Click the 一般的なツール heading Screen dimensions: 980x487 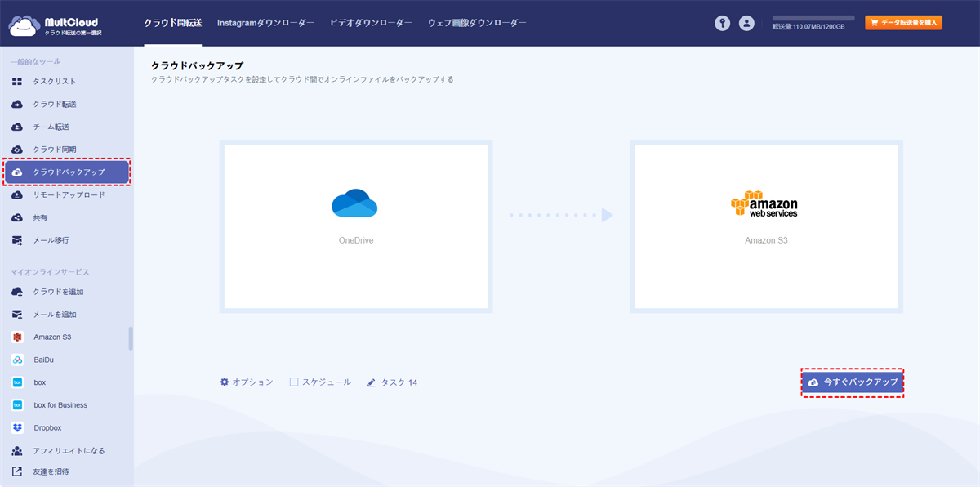[x=35, y=61]
